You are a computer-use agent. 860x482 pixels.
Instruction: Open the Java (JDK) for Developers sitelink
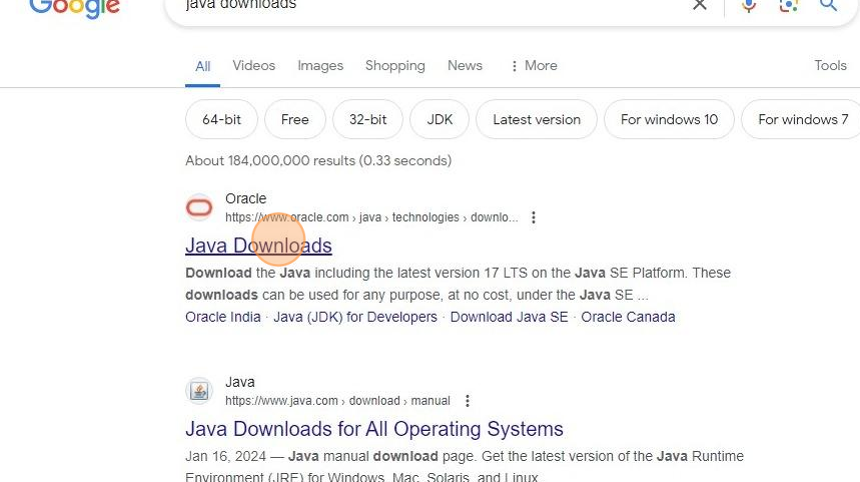355,317
